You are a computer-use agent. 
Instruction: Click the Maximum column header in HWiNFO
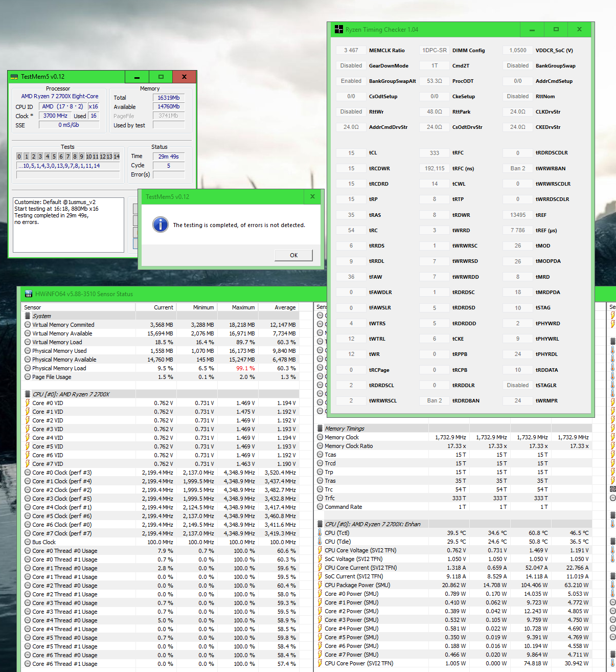(x=238, y=307)
